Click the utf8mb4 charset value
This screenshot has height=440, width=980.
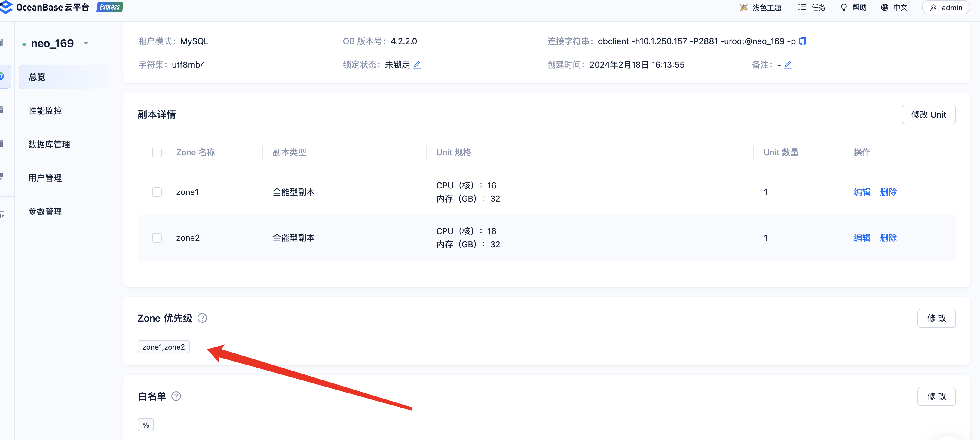(188, 65)
